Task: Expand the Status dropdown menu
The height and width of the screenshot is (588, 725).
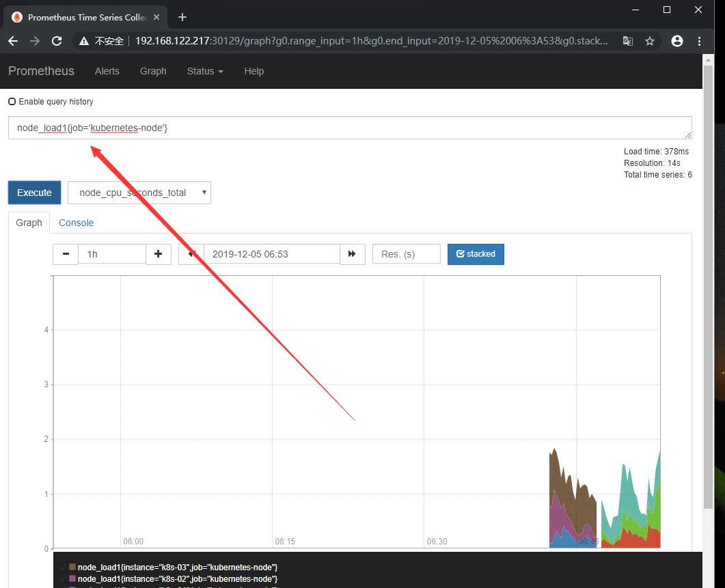Action: pos(205,71)
